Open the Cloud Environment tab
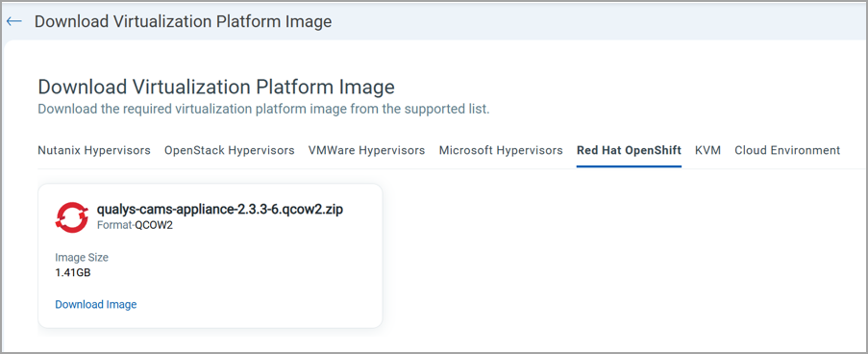Viewport: 868px width, 354px height. [787, 150]
